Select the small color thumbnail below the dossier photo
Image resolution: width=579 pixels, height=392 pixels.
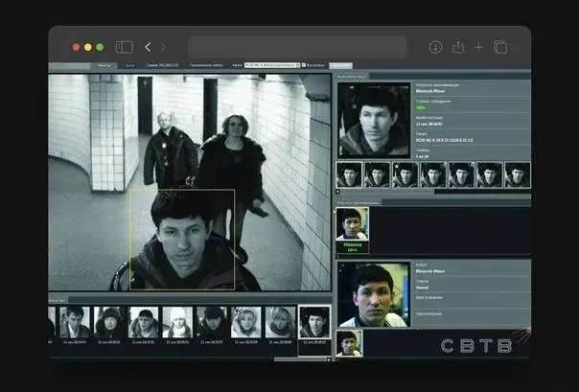(x=349, y=342)
